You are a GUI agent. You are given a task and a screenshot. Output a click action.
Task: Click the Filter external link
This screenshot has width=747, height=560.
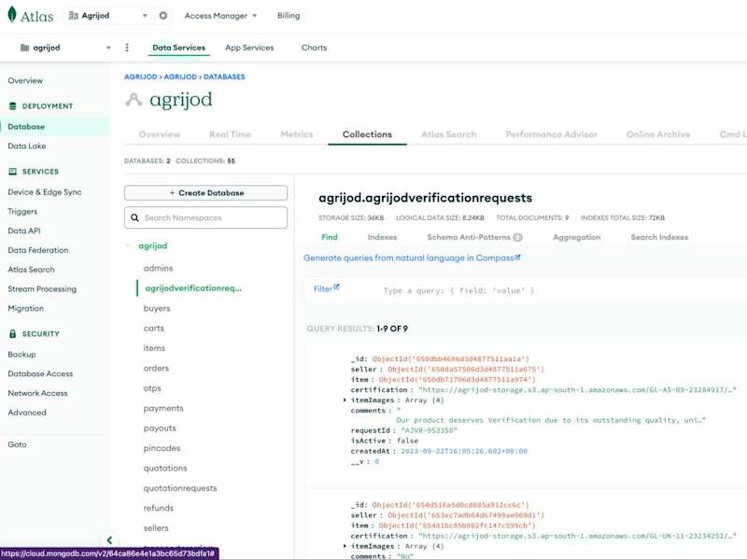[x=326, y=288]
